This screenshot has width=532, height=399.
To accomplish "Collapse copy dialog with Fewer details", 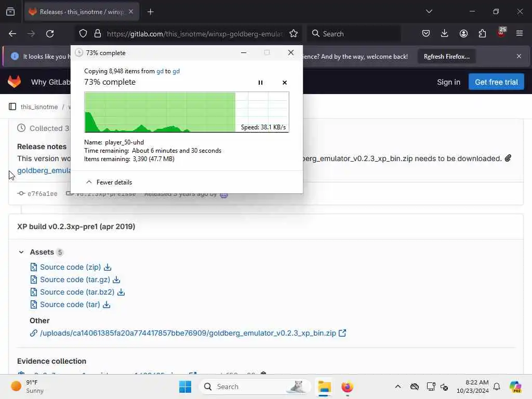I will click(109, 182).
